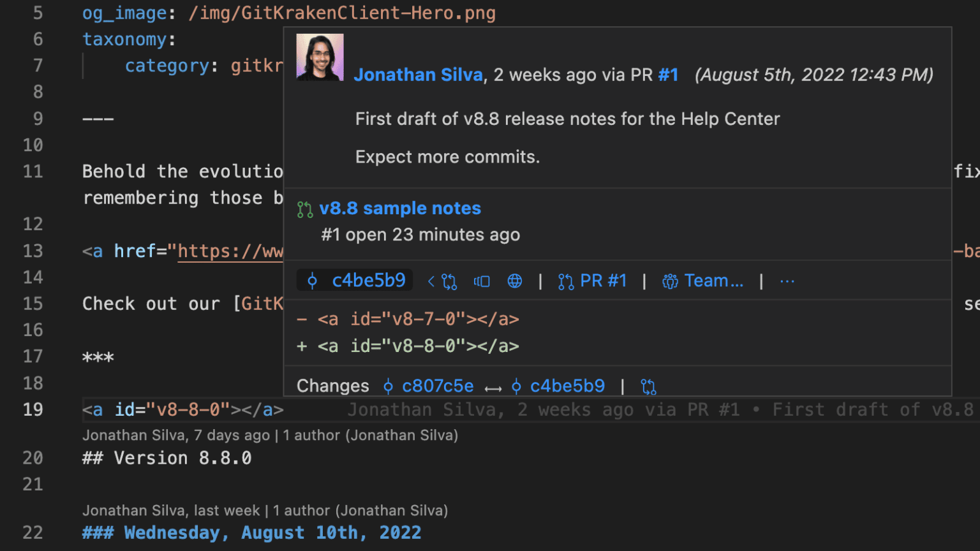The height and width of the screenshot is (551, 980).
Task: Click Jonathan Silva's avatar photo
Action: click(x=320, y=56)
